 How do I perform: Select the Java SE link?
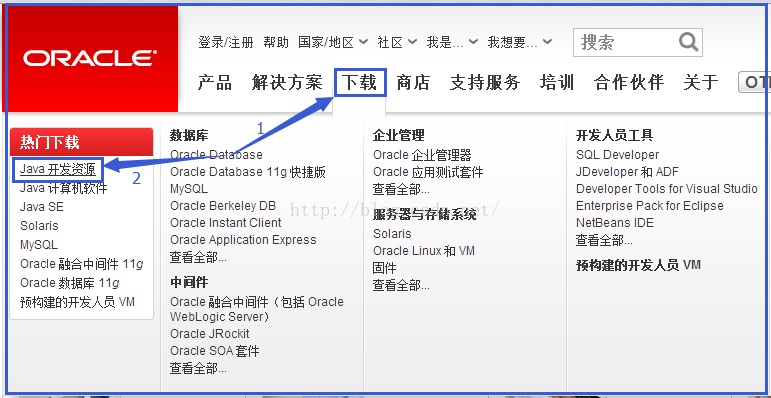click(x=42, y=207)
